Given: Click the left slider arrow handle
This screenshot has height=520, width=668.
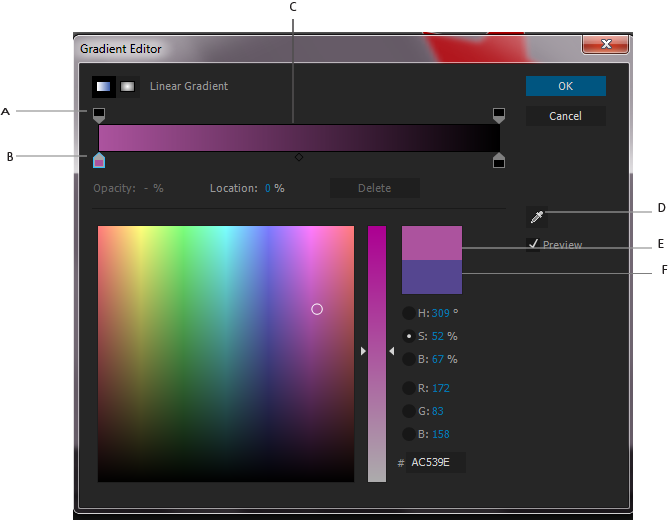Looking at the screenshot, I should pyautogui.click(x=363, y=351).
